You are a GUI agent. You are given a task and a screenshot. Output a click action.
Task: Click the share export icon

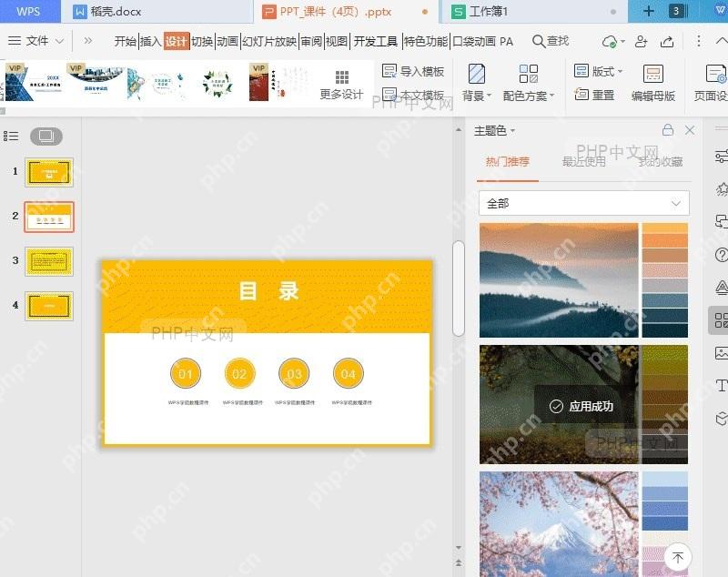[x=667, y=41]
